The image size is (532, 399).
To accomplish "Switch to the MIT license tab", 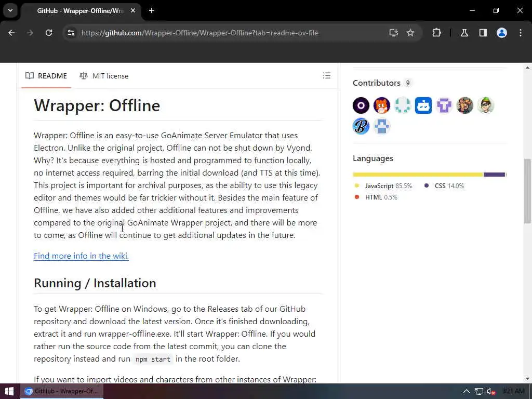I will tap(104, 76).
